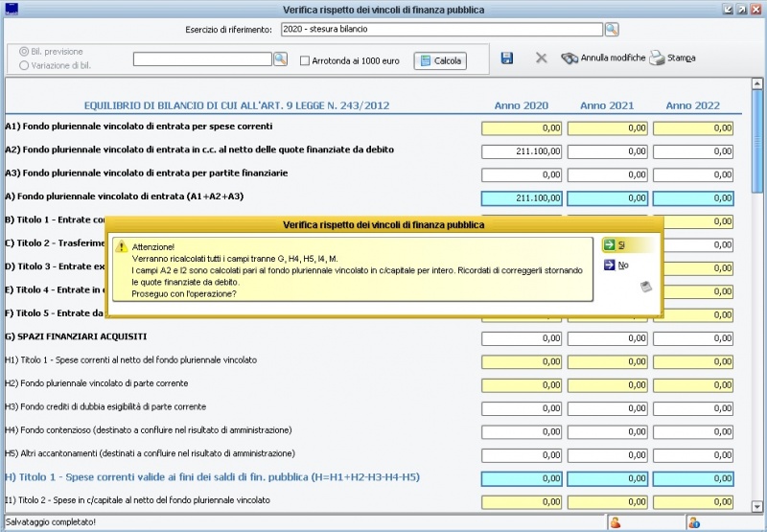The width and height of the screenshot is (767, 532).
Task: Click the A2 Anno 2020 value field 211.100,00
Action: [x=522, y=151]
